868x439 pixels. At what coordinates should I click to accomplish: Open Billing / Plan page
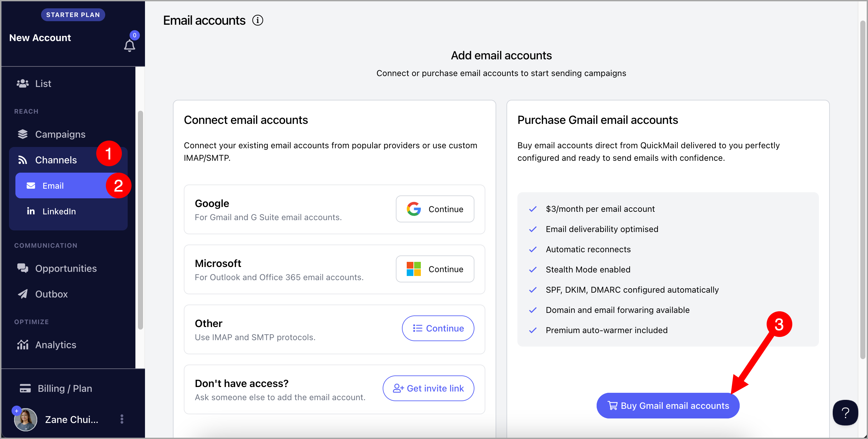65,388
